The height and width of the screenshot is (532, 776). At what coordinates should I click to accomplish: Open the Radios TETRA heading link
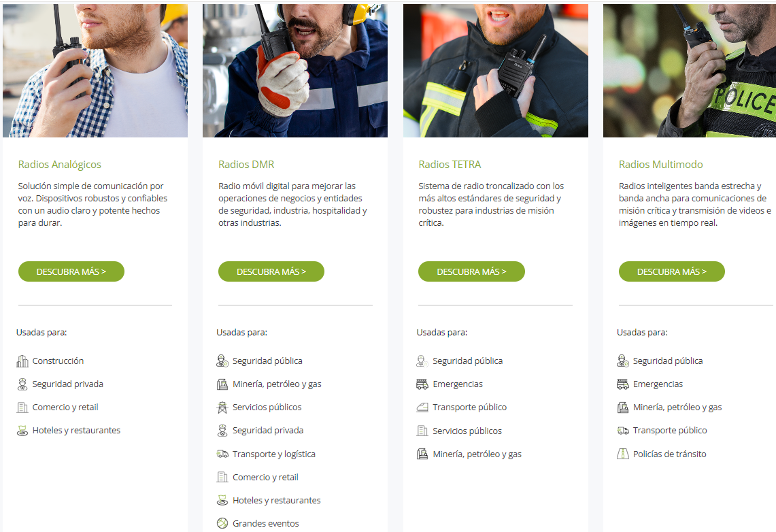450,165
